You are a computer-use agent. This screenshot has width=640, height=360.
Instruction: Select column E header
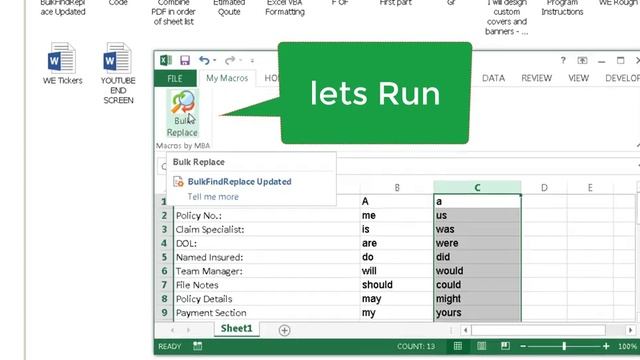(590, 187)
